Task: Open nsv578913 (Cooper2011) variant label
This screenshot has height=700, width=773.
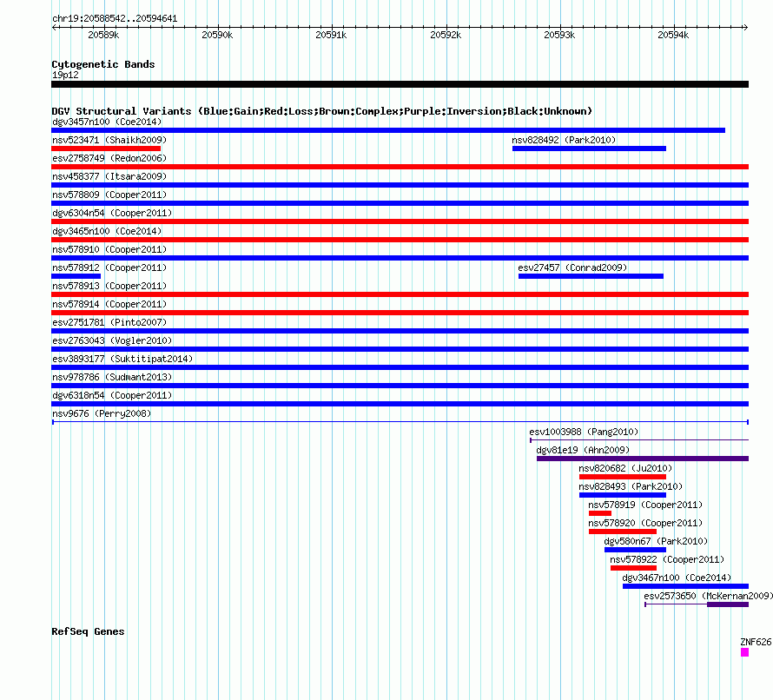Action: point(109,286)
